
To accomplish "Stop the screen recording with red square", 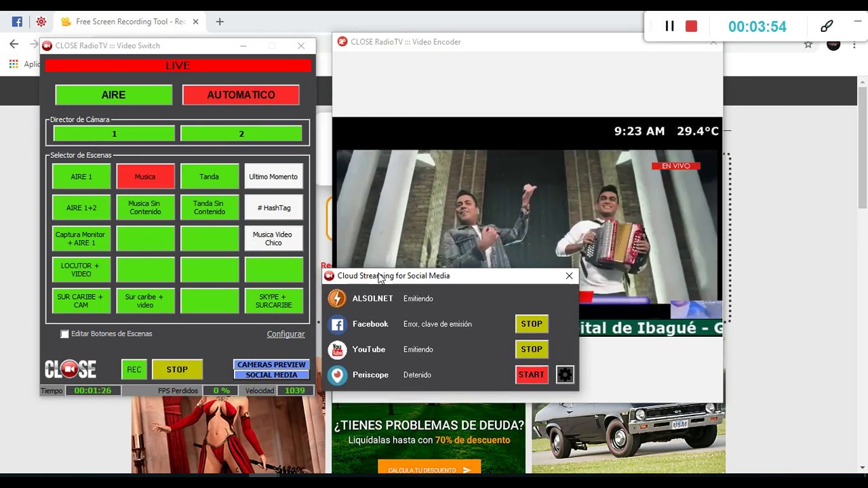I will (691, 26).
